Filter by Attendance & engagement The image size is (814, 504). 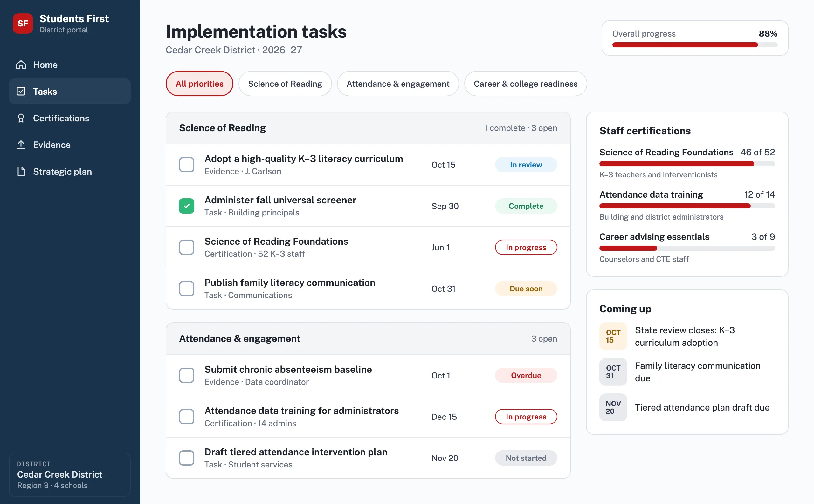[x=398, y=84]
